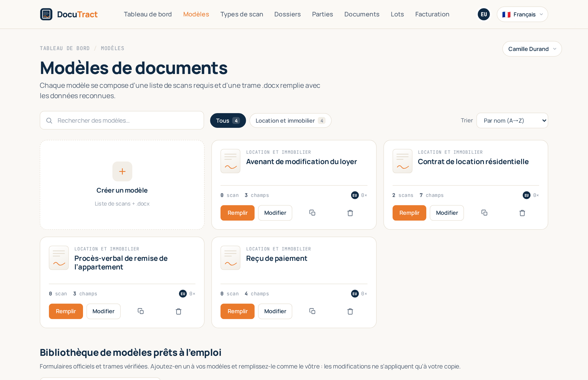The image size is (588, 380).
Task: Click the Créer un modèle card
Action: [x=122, y=185]
